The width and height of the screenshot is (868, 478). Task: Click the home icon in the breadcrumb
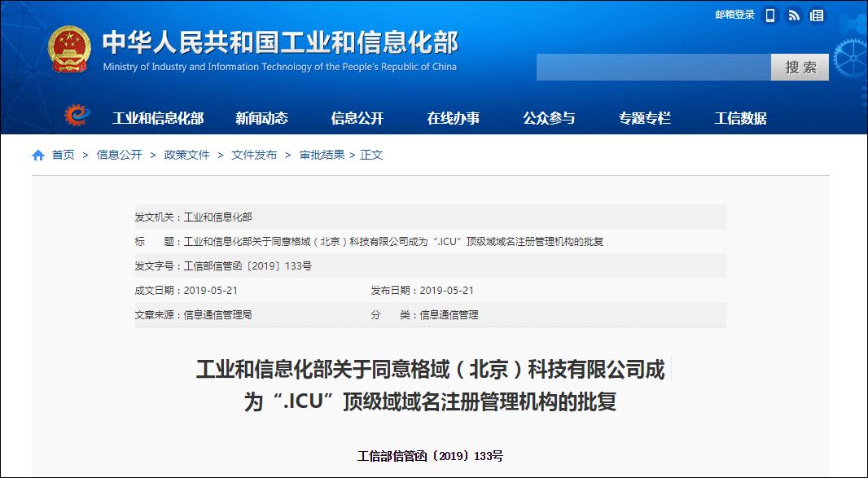[38, 155]
